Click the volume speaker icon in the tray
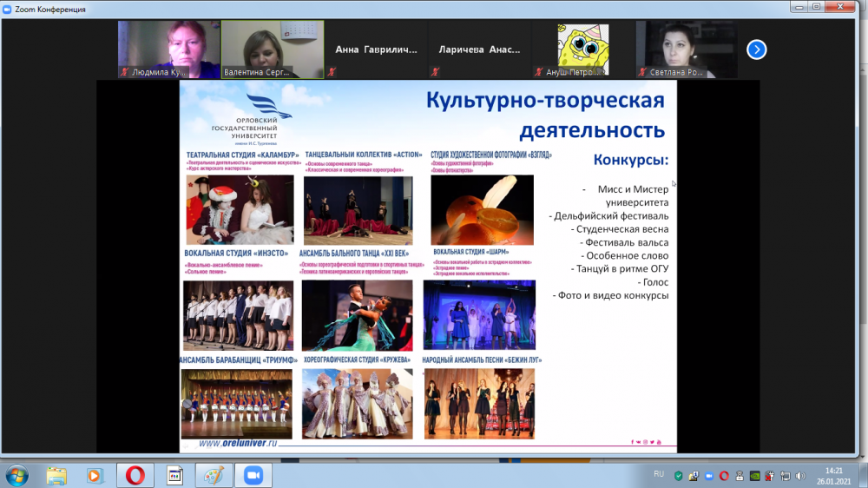The image size is (868, 488). point(800,475)
